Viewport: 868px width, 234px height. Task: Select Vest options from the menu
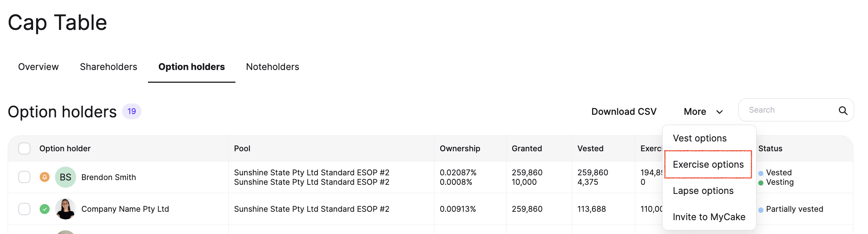(700, 138)
